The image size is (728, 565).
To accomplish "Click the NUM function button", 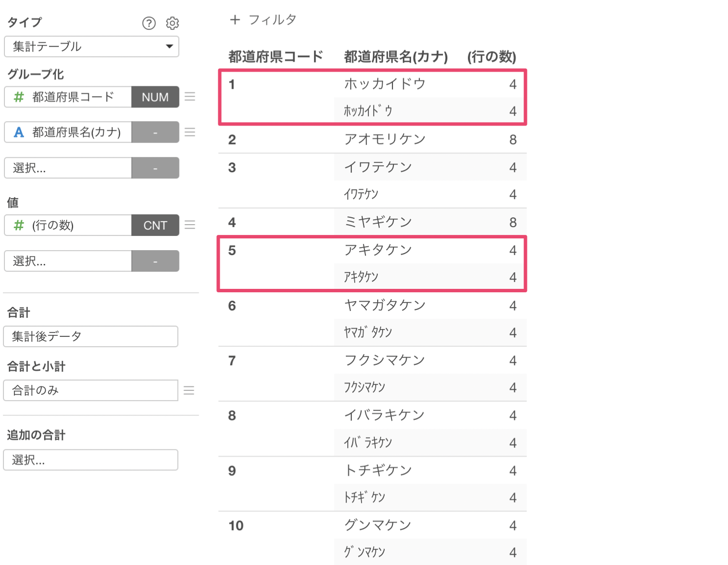I will coord(155,97).
